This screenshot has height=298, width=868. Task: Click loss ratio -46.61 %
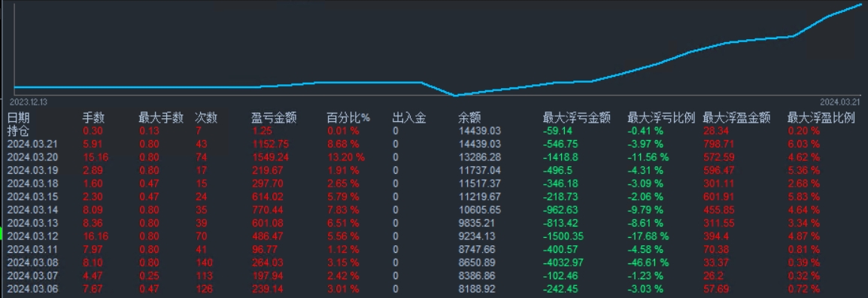point(648,263)
